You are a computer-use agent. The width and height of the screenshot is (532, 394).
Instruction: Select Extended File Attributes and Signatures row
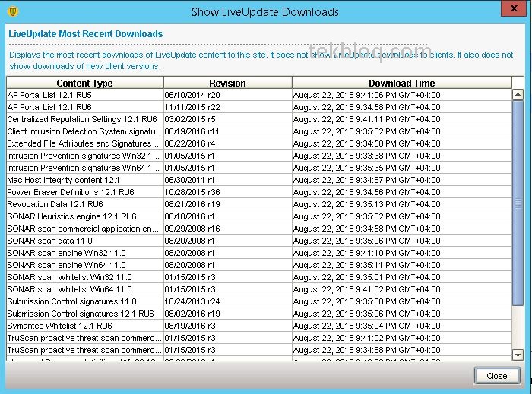click(x=259, y=143)
